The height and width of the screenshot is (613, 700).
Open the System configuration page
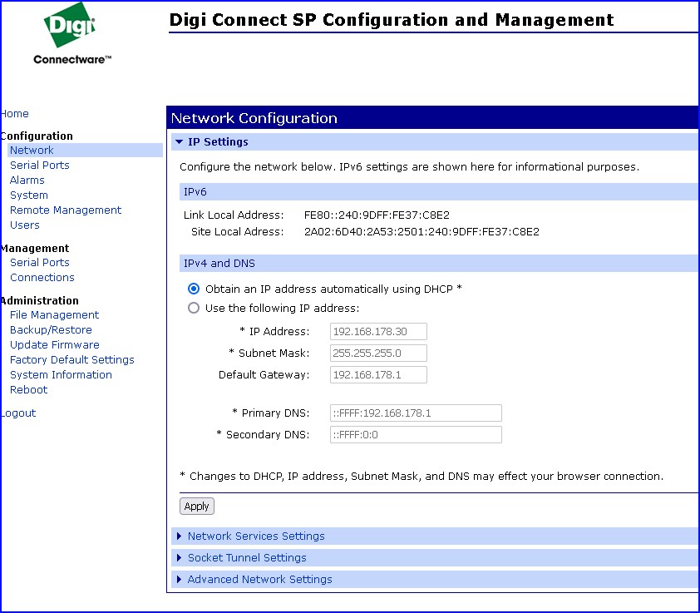[x=29, y=195]
